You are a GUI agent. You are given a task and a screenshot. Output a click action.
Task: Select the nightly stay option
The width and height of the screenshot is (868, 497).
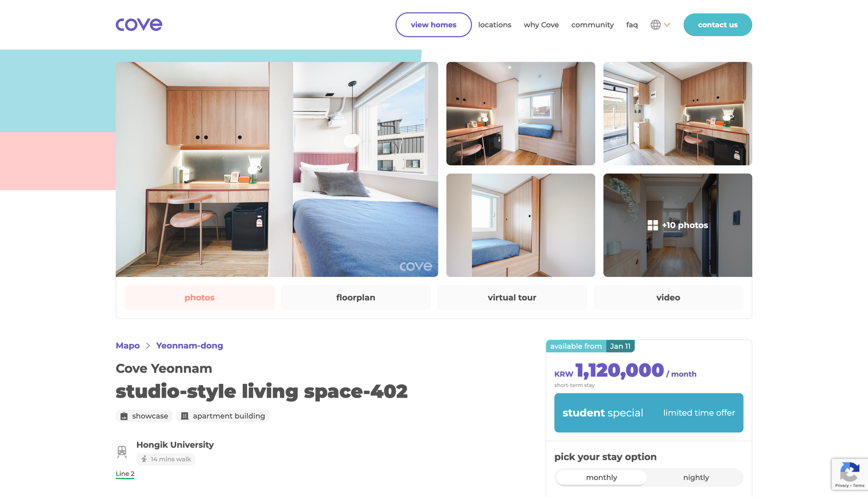696,477
